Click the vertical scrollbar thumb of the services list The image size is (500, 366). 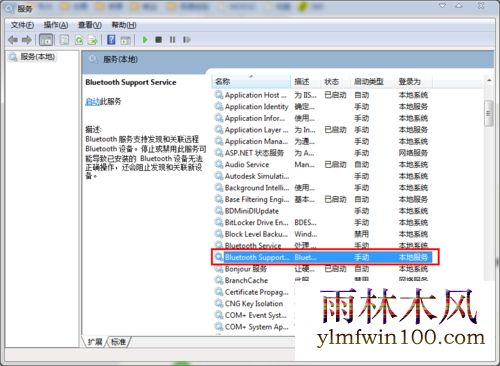pyautogui.click(x=489, y=113)
